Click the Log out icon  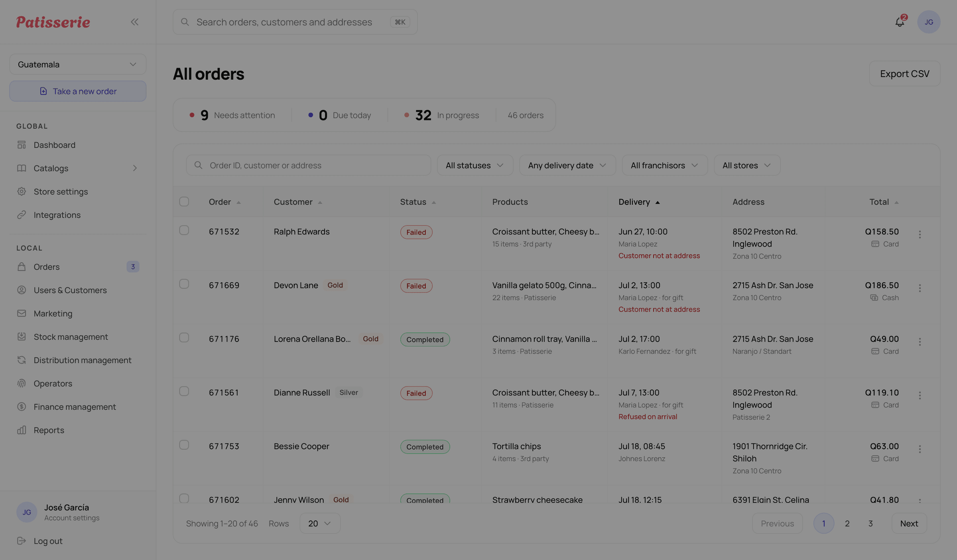point(22,541)
